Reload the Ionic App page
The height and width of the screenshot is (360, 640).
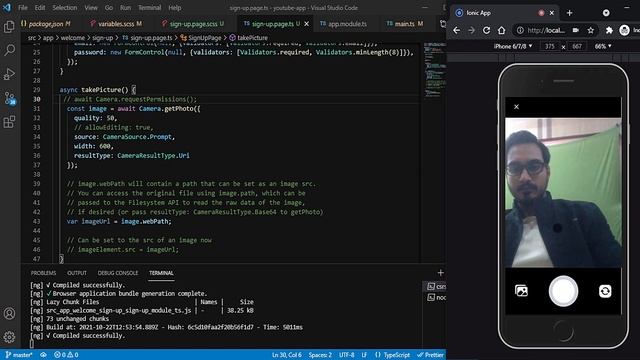click(486, 30)
